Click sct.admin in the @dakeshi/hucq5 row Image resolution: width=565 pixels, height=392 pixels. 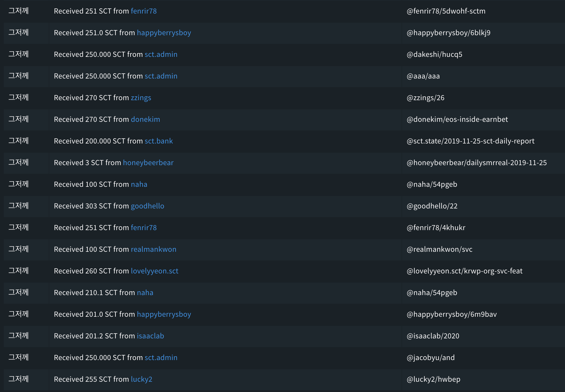(161, 54)
